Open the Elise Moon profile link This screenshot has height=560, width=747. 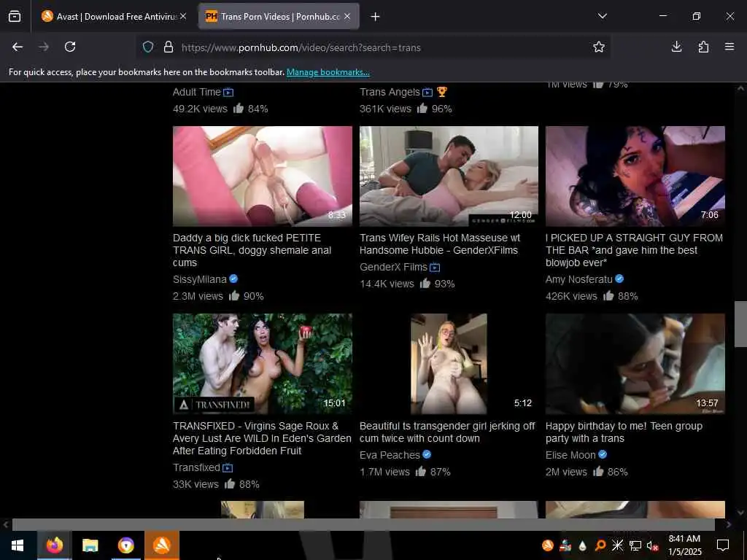[570, 455]
